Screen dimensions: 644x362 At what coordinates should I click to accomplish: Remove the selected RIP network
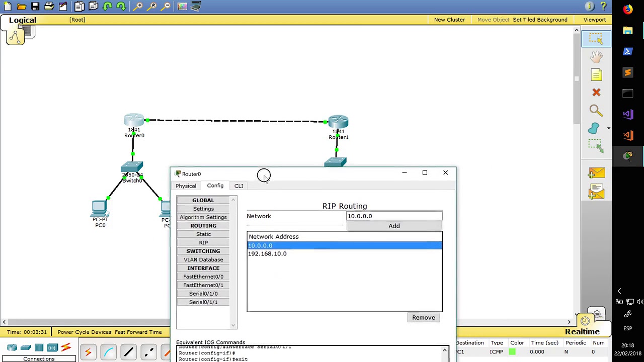click(424, 317)
